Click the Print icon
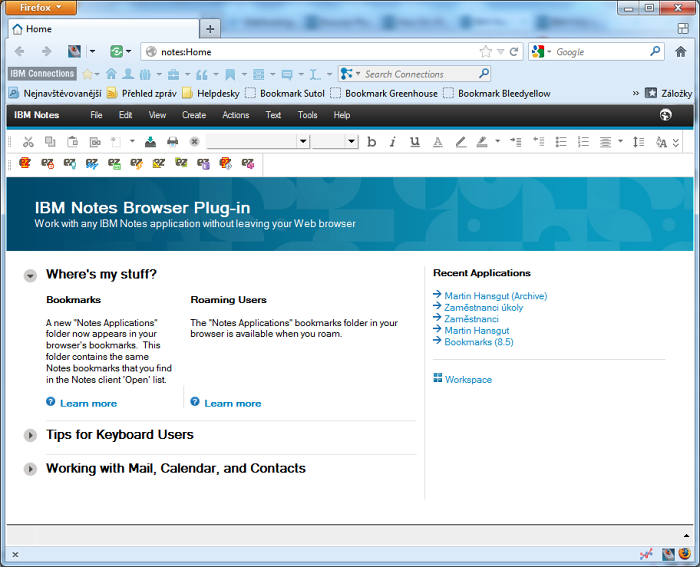The height and width of the screenshot is (567, 700). (172, 142)
